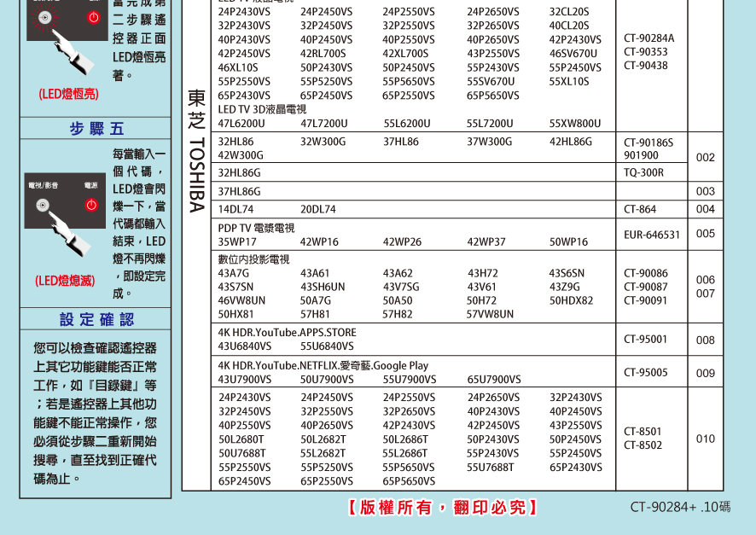The width and height of the screenshot is (756, 535).
Task: Click code 005 in the code column
Action: 706,234
